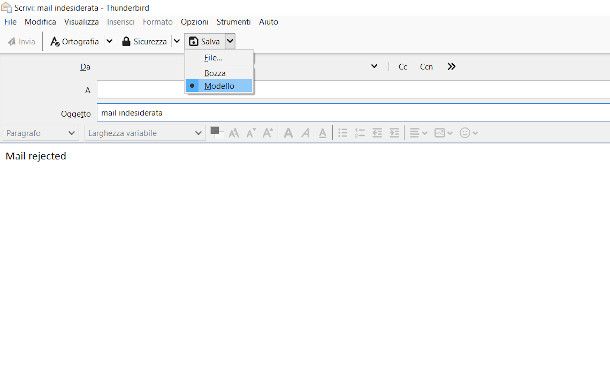Screen dimensions: 610x387
Task: Show more address fields double chevron
Action: pyautogui.click(x=451, y=67)
